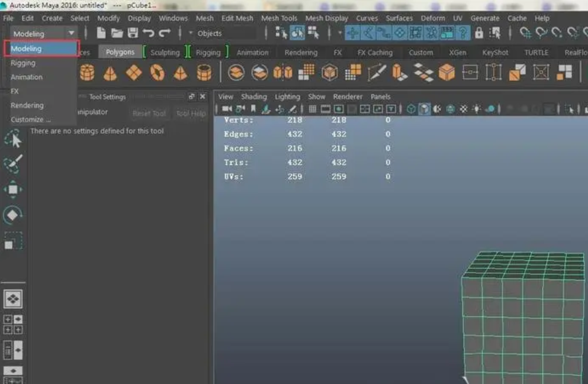
Task: Open the viewport Panels menu
Action: coord(380,96)
